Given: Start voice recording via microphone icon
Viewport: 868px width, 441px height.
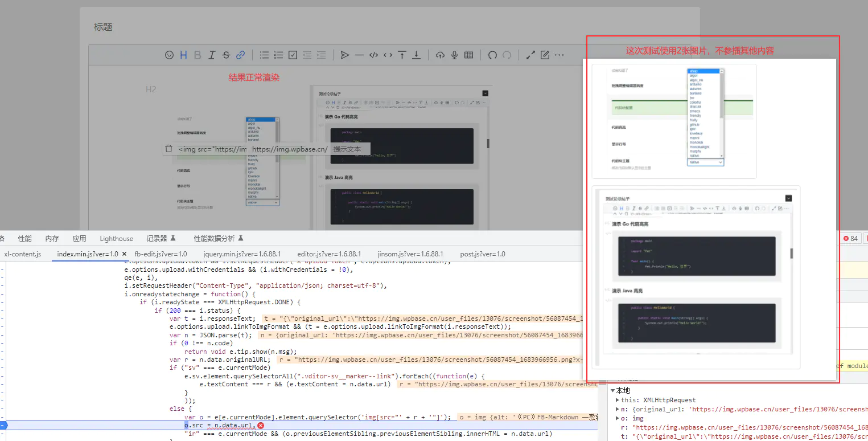Looking at the screenshot, I should [454, 55].
